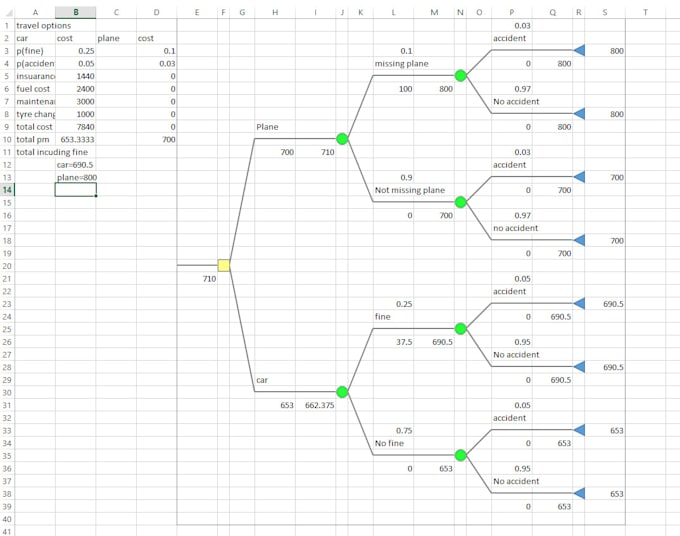Click green chance node after No fine branch
Viewport: 680px width, 536px height.
[461, 455]
